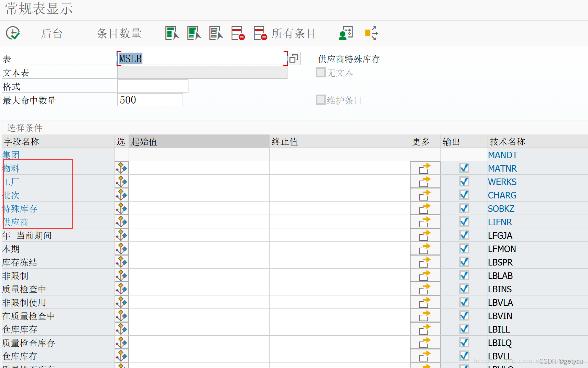
Task: Open multiple selection for SOBKZ row
Action: point(425,208)
